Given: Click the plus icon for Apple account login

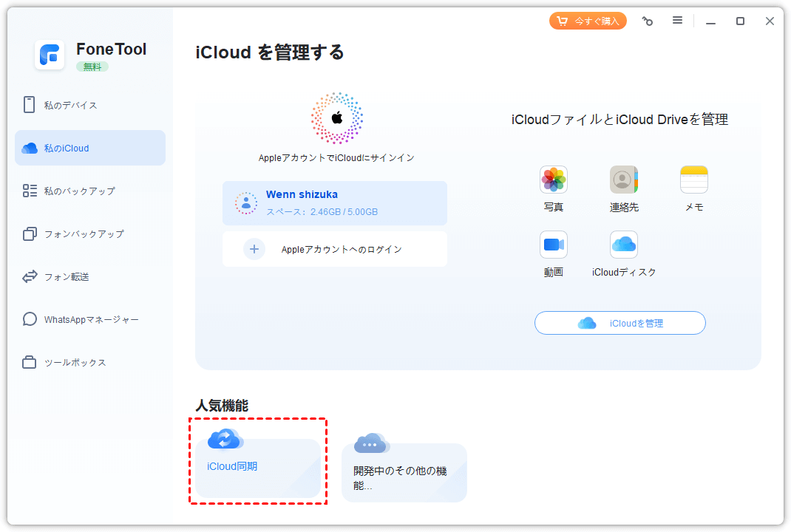Looking at the screenshot, I should (x=254, y=249).
